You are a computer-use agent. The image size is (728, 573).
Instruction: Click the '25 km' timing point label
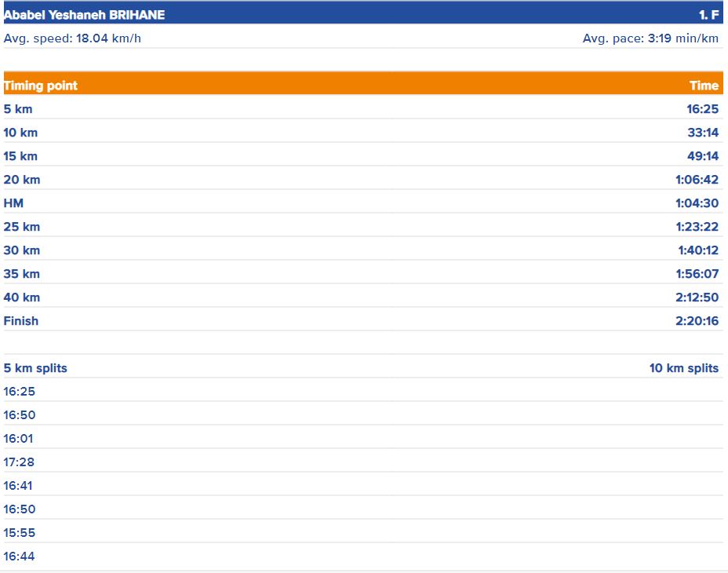tap(22, 227)
